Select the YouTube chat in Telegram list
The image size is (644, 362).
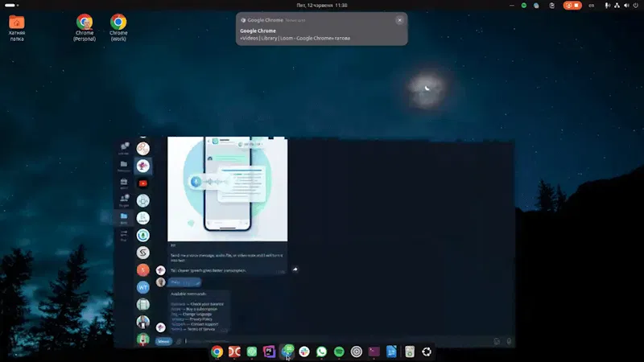tap(143, 183)
